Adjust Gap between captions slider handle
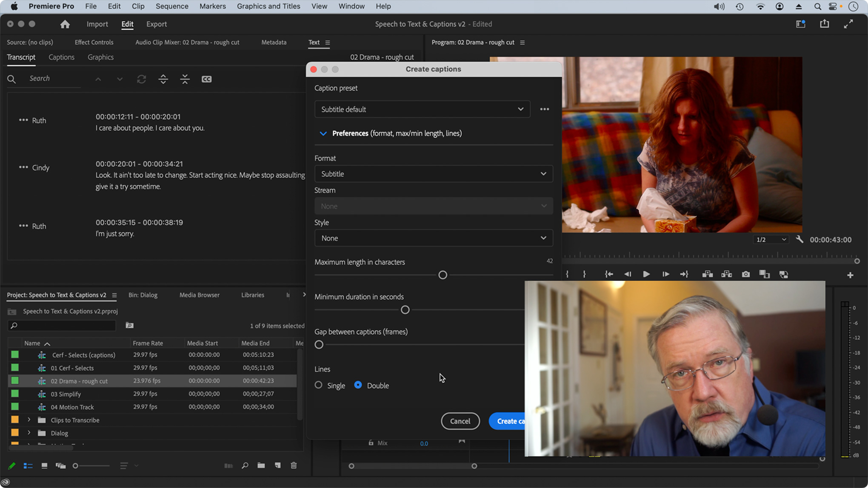 tap(319, 345)
